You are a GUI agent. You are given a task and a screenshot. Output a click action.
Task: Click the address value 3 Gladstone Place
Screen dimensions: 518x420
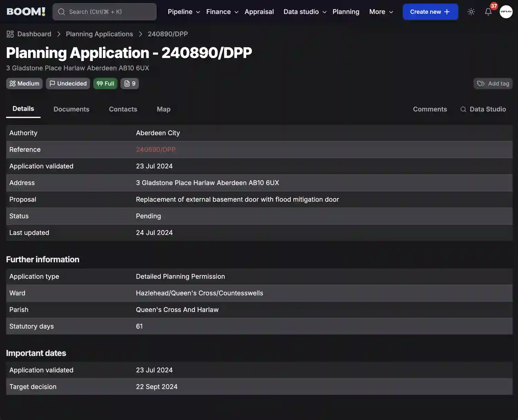coord(208,183)
